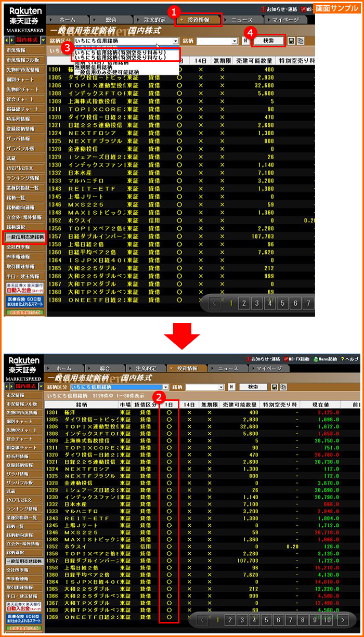
Task: Select いちにち信用銘柄(特別空売り料なし) from the list
Action: coord(120,57)
